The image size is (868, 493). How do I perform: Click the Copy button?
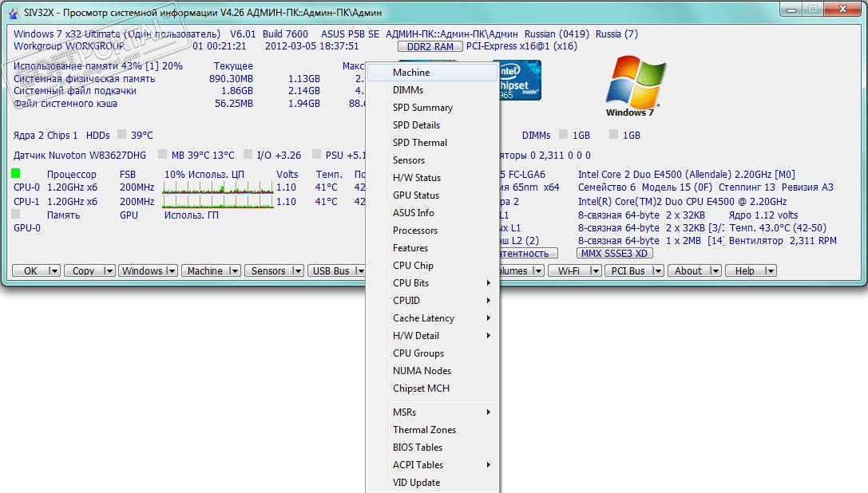pos(84,270)
